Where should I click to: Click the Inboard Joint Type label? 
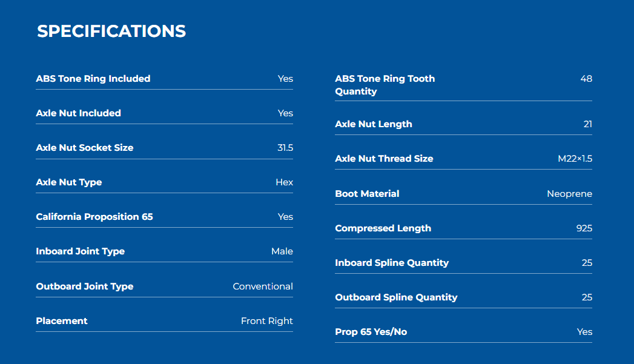(80, 251)
